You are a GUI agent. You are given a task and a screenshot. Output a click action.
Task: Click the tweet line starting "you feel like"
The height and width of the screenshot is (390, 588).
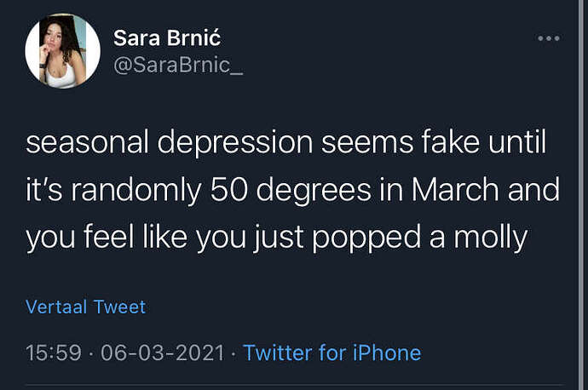click(277, 238)
